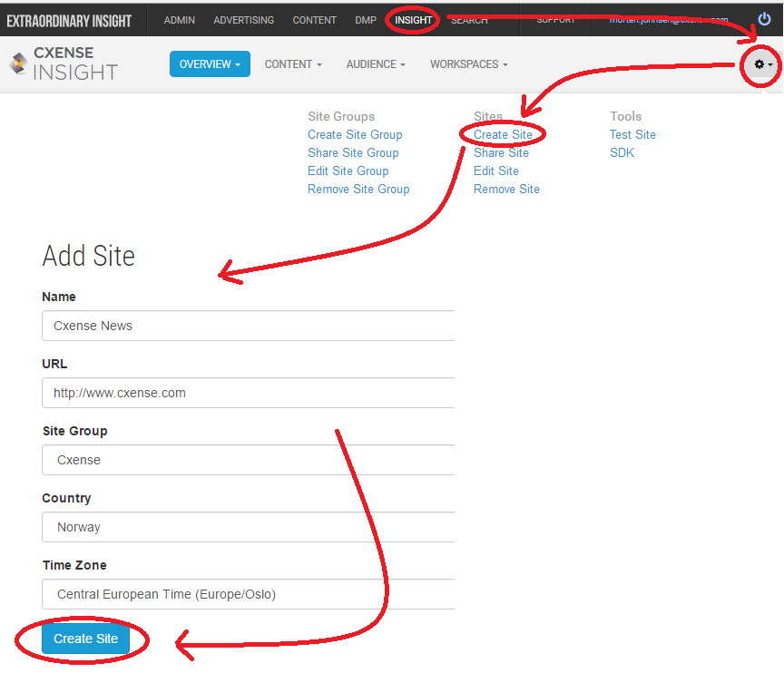Click the Add Site page heading

[x=89, y=256]
